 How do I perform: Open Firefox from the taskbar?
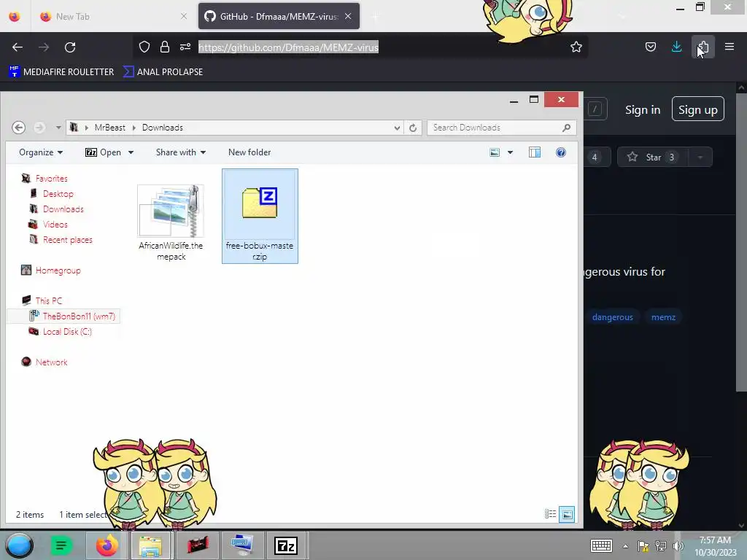pos(107,545)
